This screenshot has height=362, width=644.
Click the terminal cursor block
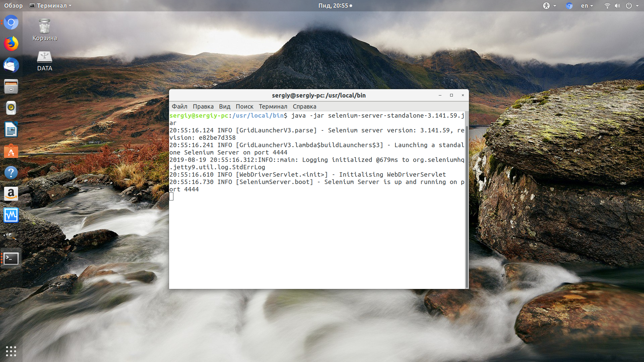[171, 197]
